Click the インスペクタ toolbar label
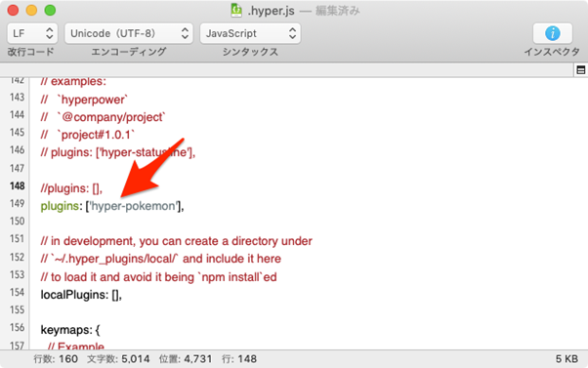Screen dimensions: 588x368 [x=552, y=52]
